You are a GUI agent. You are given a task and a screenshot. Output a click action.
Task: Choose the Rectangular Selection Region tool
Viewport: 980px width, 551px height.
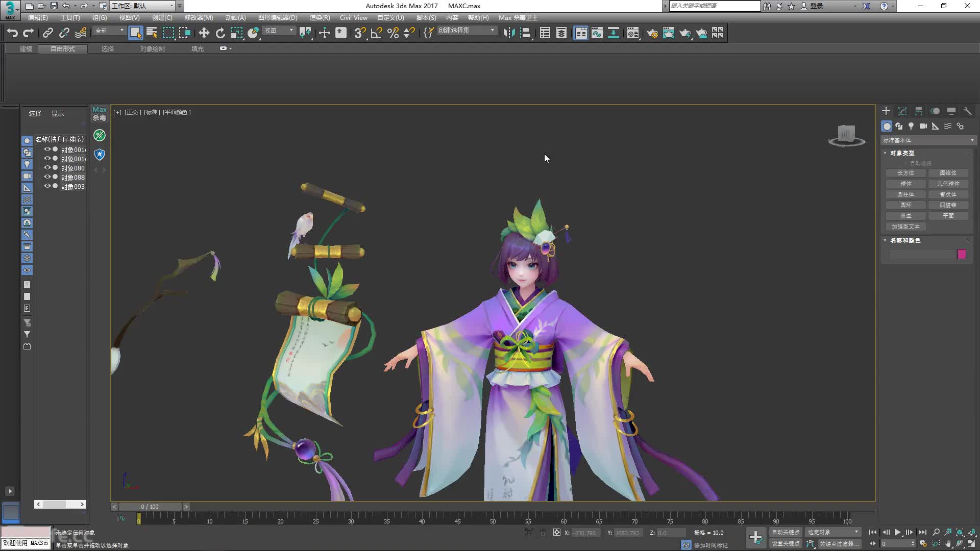168,33
